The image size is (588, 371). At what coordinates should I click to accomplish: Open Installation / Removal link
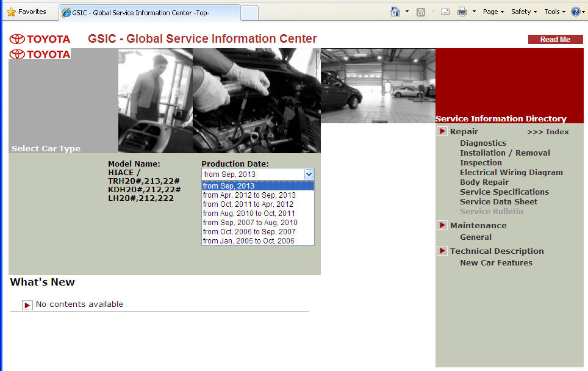(505, 153)
